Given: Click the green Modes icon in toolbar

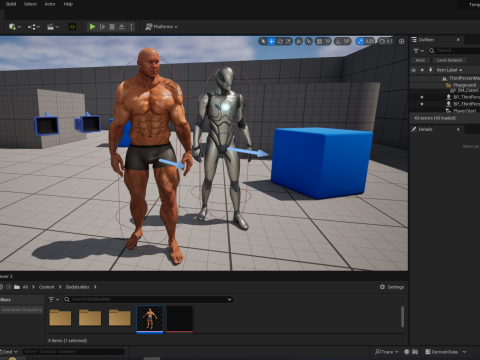Looking at the screenshot, I should pos(72,27).
